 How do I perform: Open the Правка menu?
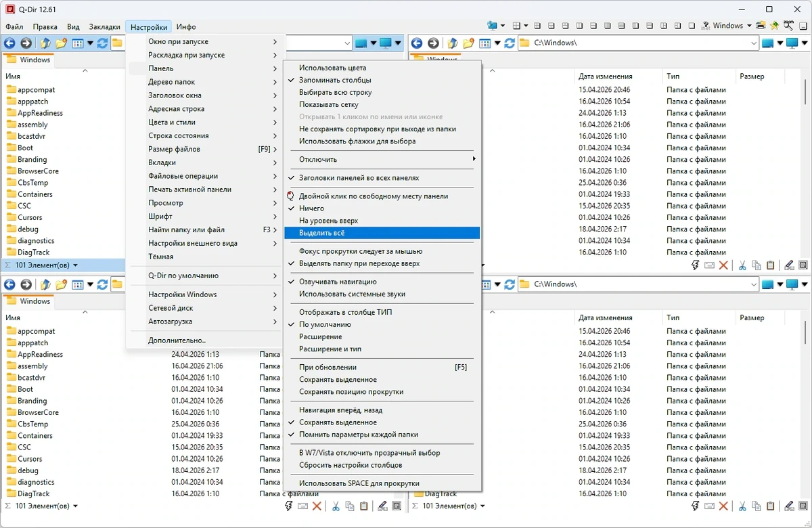tap(45, 26)
